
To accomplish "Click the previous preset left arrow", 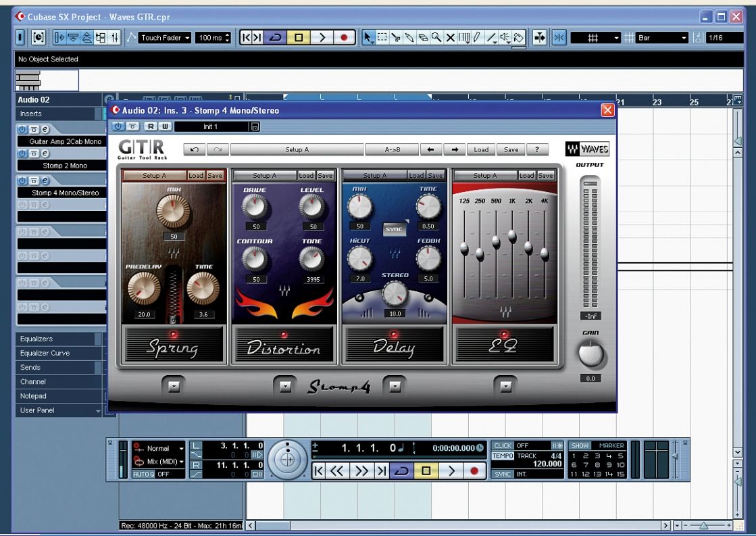I will tap(430, 149).
